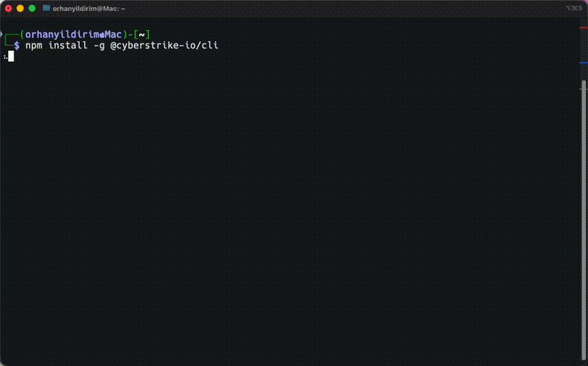
Task: Click the green zoom window button
Action: point(32,8)
